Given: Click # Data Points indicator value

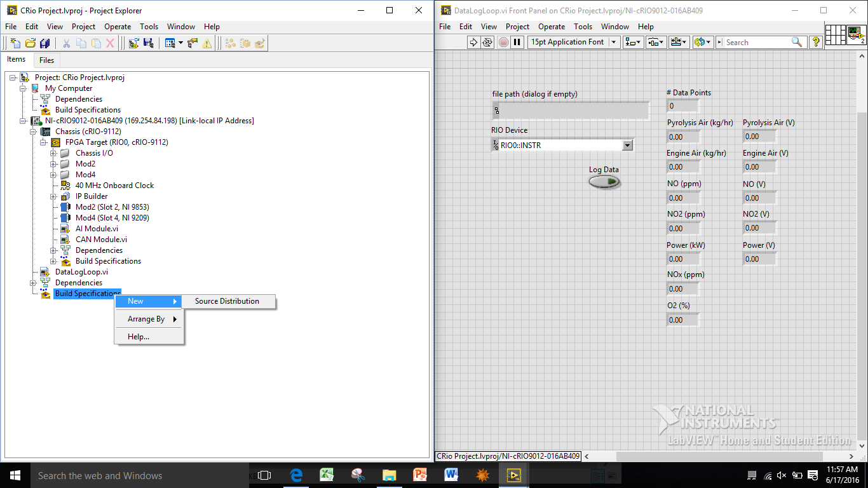Looking at the screenshot, I should (x=682, y=106).
